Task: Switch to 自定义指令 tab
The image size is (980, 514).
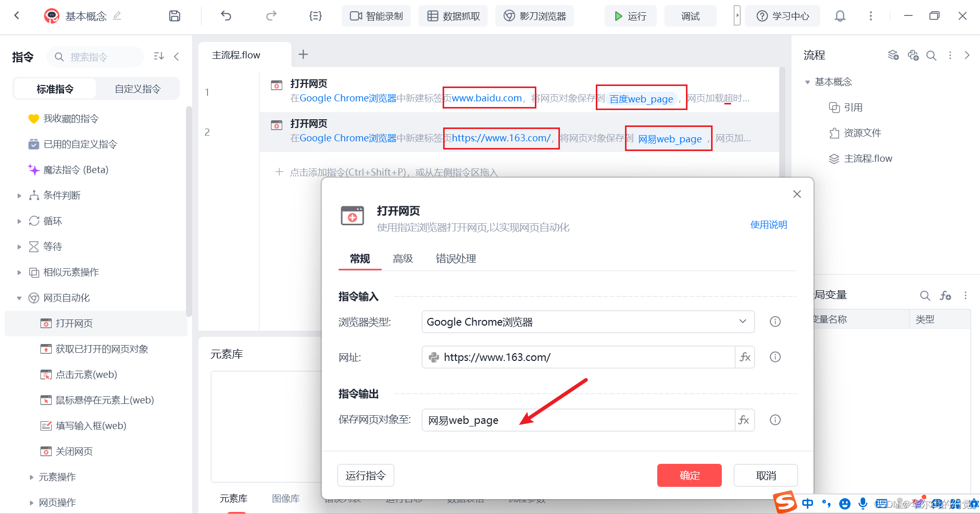Action: pos(137,89)
